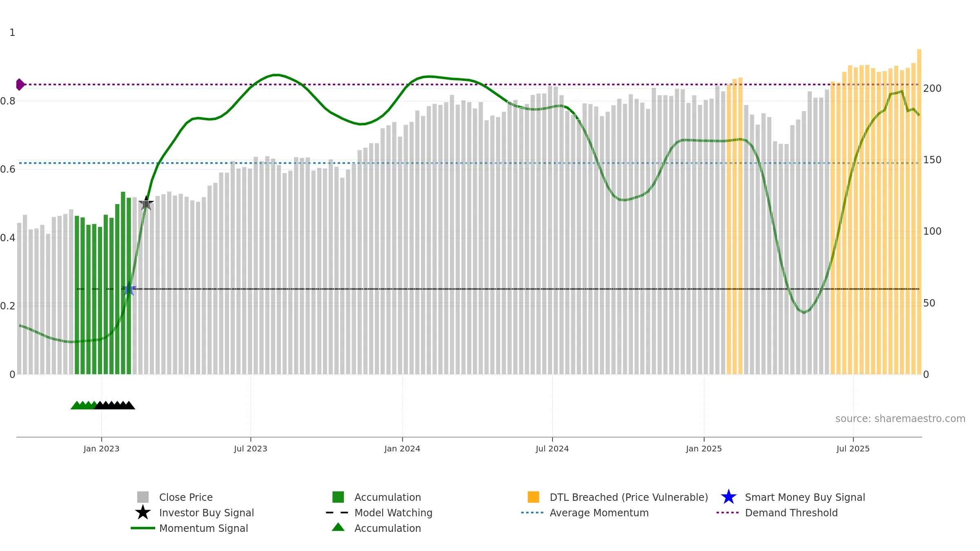Viewport: 980px width, 551px height.
Task: Click the Jan 2024 axis tick label
Action: tap(402, 449)
